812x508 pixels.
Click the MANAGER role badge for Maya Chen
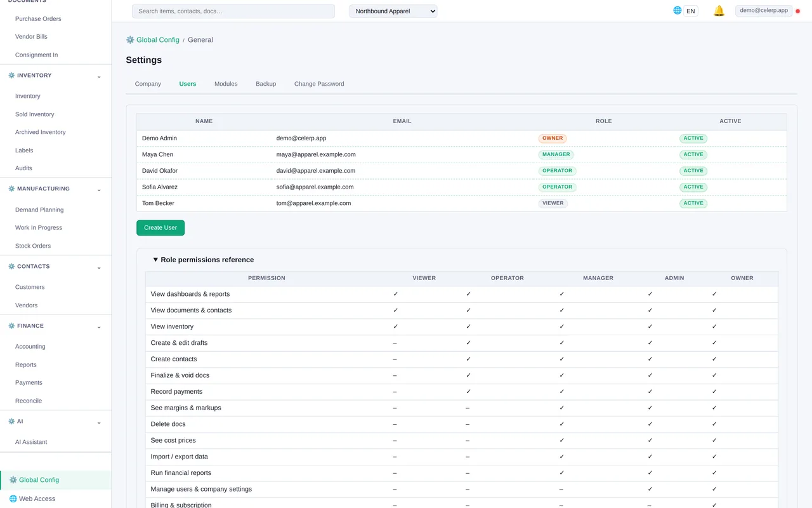[x=556, y=155]
